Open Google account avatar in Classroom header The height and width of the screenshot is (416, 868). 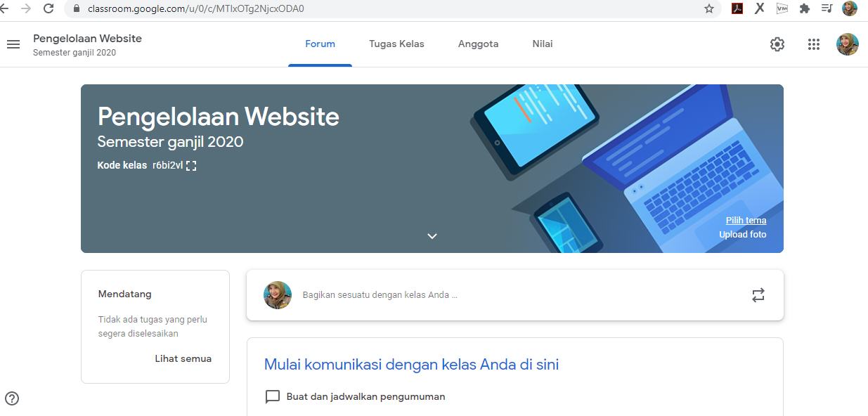pyautogui.click(x=848, y=44)
